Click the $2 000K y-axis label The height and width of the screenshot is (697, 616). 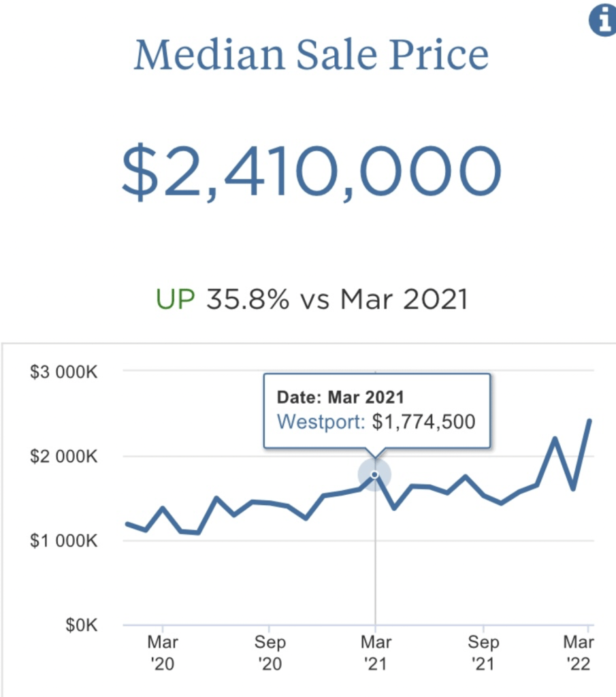[x=64, y=456]
